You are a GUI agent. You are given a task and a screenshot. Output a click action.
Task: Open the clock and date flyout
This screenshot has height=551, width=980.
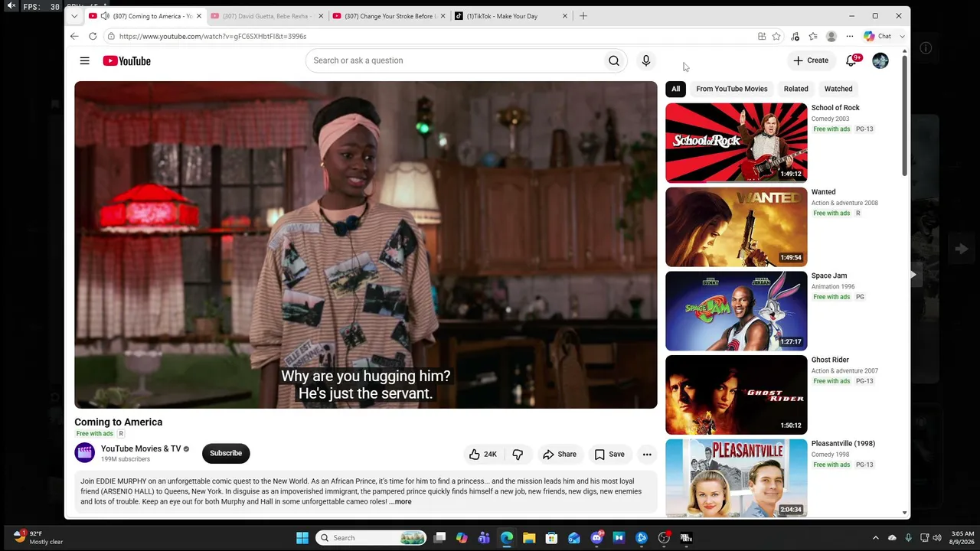tap(962, 538)
